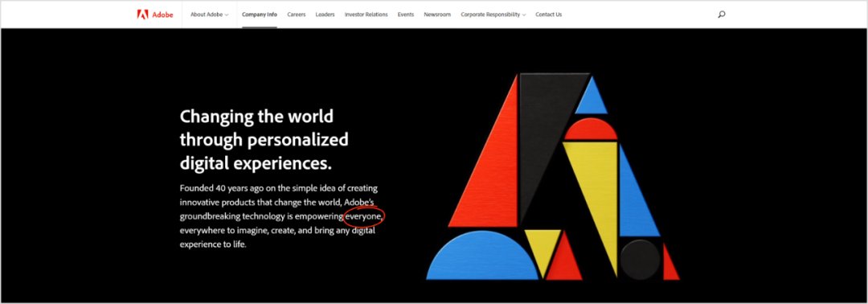Click the circled word 'everyone'

[x=364, y=216]
